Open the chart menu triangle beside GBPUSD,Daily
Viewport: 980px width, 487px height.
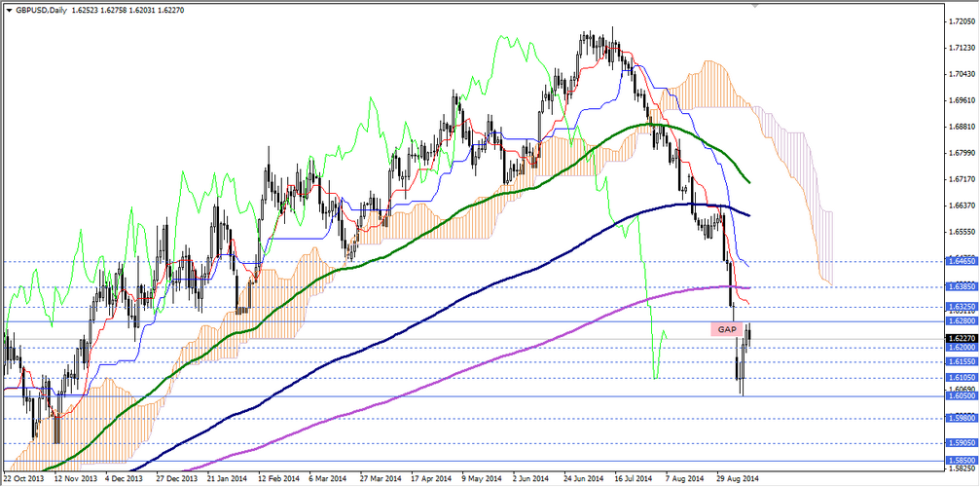tap(9, 11)
